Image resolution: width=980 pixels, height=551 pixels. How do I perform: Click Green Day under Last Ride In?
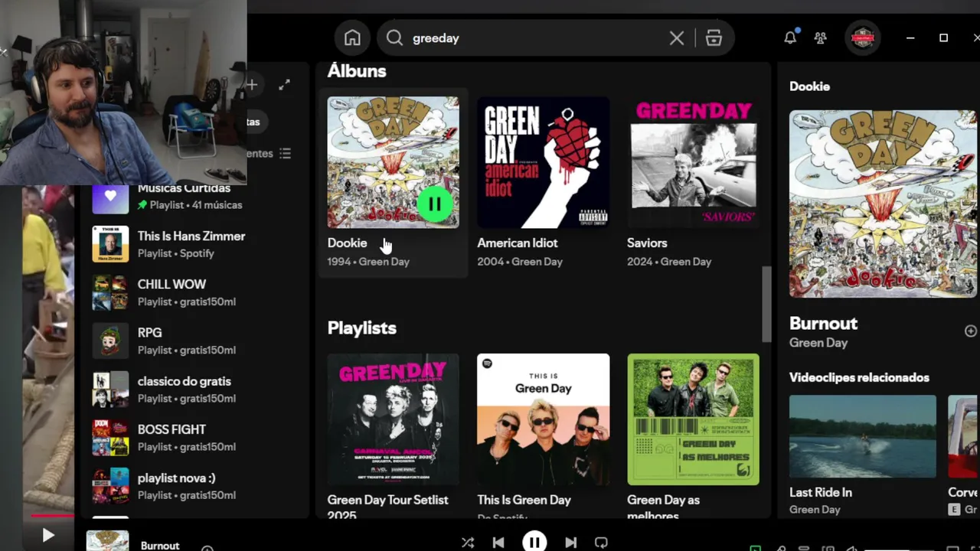click(815, 510)
